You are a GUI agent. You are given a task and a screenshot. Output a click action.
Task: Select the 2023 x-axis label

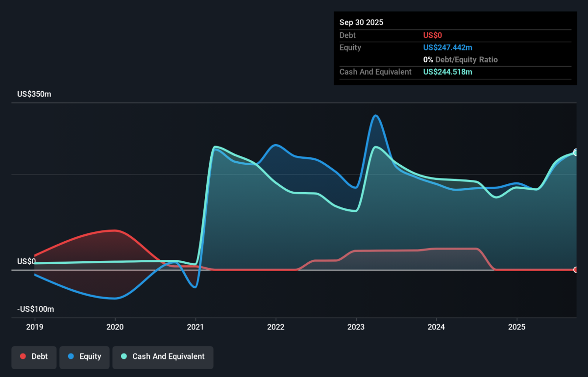[356, 327]
